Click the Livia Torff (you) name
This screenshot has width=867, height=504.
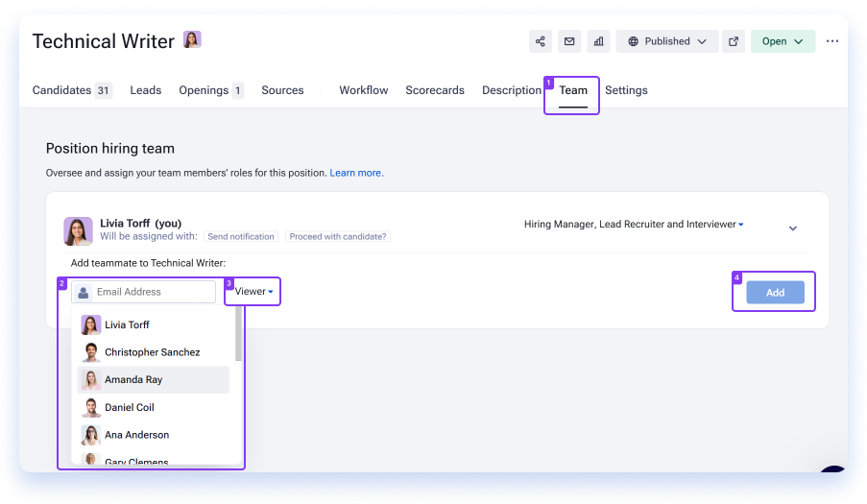coord(140,224)
